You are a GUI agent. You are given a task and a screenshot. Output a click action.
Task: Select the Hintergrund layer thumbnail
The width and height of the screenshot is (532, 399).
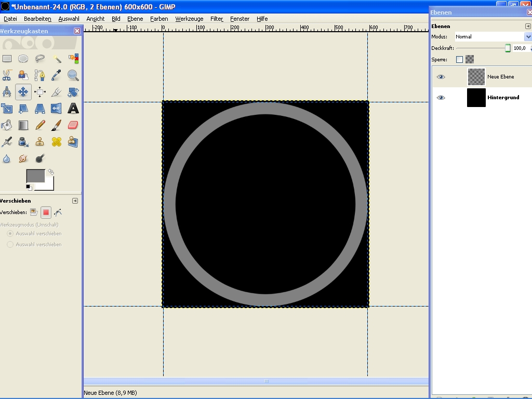point(476,98)
